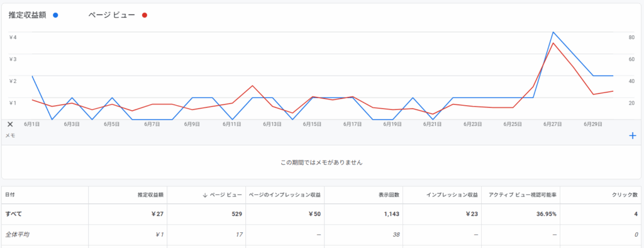Sort table by 日付 column

(x=10, y=194)
